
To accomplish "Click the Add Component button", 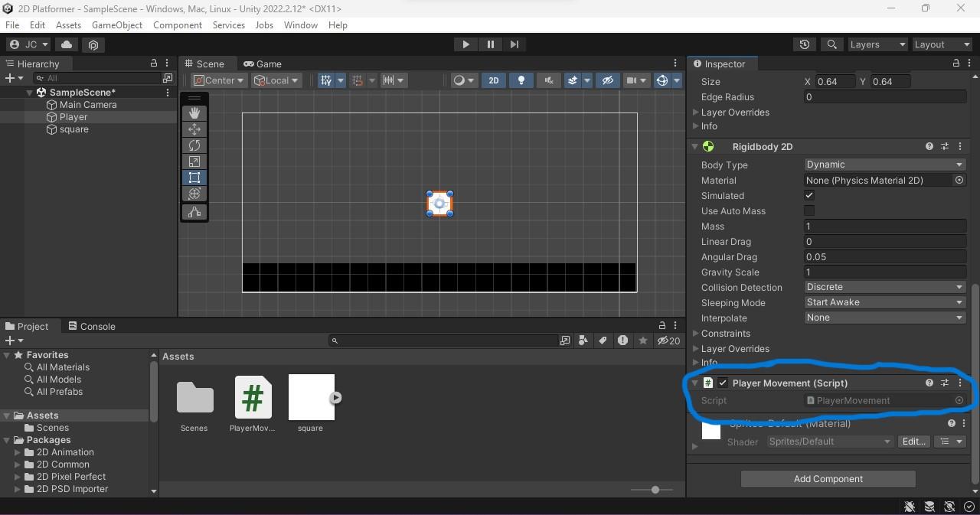I will pos(828,478).
